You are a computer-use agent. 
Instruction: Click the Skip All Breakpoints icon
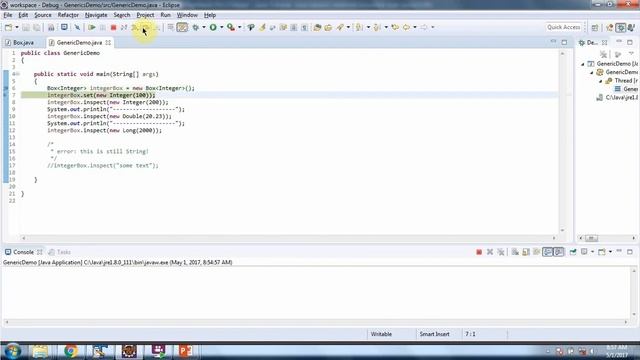[x=77, y=27]
